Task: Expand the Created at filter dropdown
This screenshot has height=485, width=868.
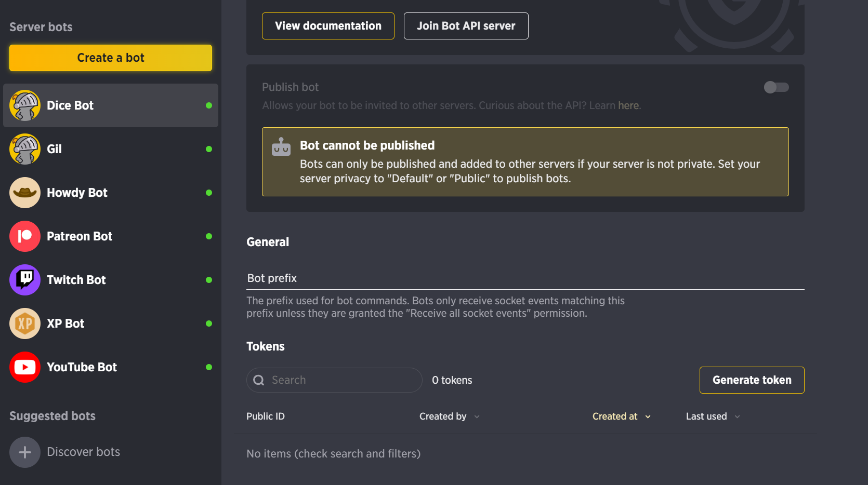Action: click(622, 416)
